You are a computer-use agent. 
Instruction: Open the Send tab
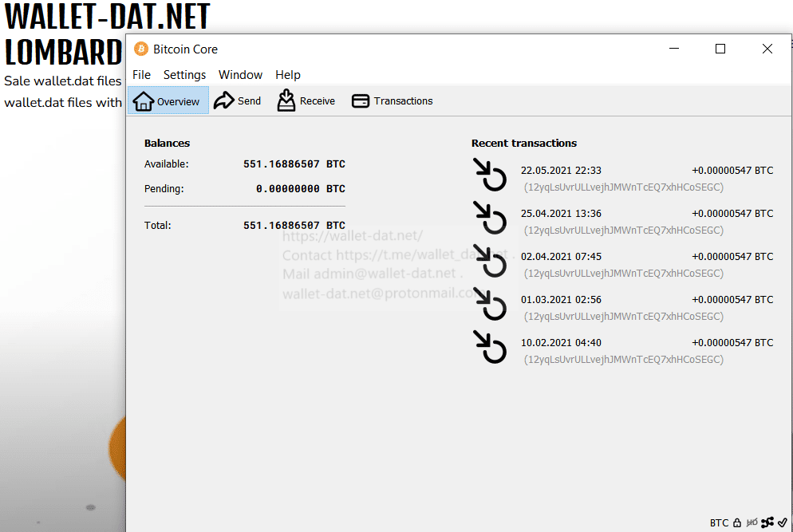237,100
